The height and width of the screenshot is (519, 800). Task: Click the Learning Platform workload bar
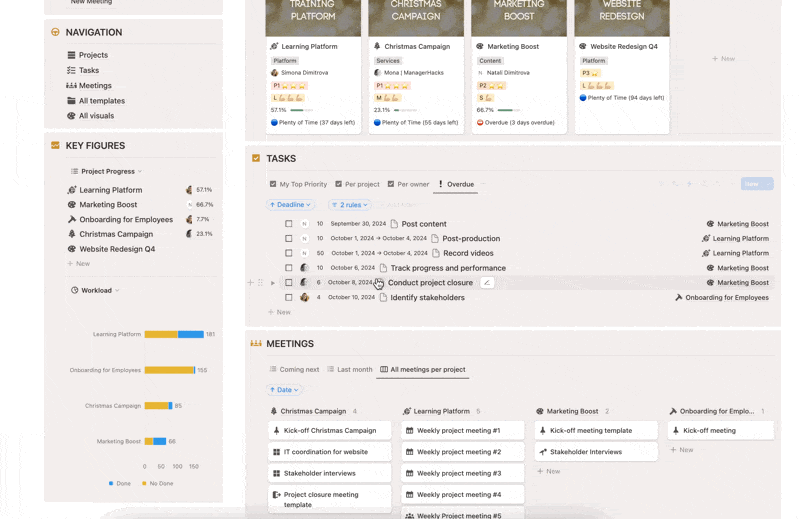click(x=174, y=334)
